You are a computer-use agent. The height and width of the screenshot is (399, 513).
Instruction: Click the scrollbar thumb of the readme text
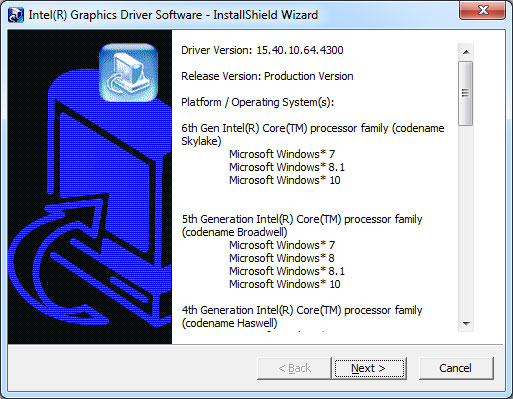(466, 93)
